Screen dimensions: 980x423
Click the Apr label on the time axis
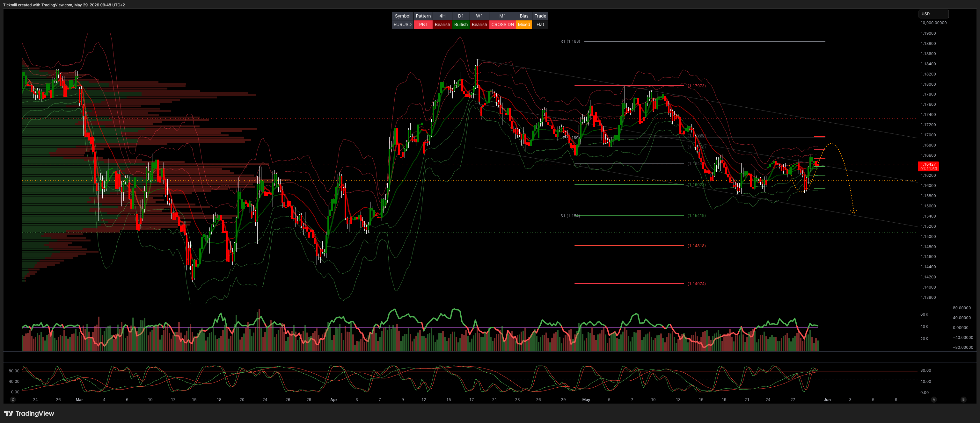click(334, 399)
